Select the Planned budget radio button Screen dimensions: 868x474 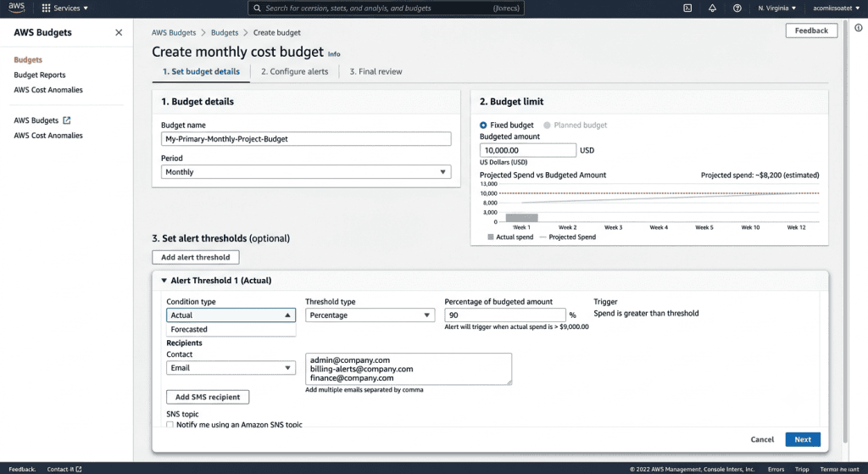click(x=547, y=125)
